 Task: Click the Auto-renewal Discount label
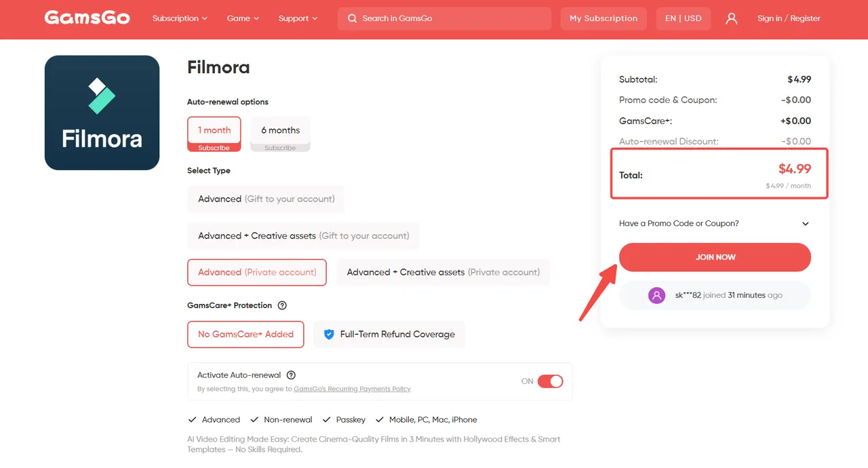(669, 141)
